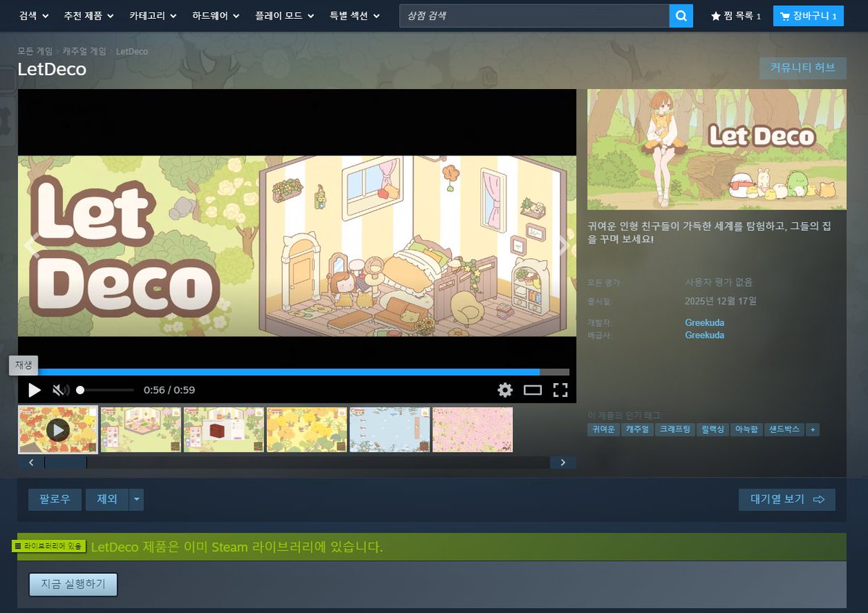
Task: Expand the 특별 섹션 menu
Action: click(x=354, y=16)
